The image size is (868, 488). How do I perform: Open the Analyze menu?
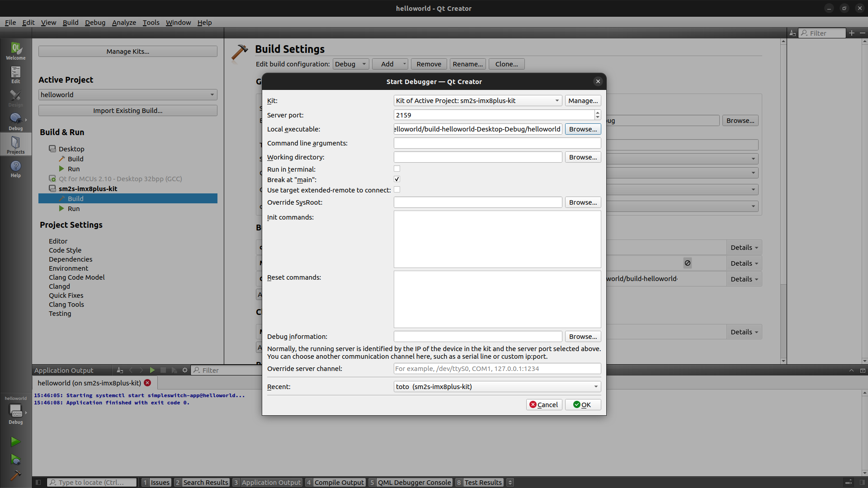pyautogui.click(x=124, y=23)
